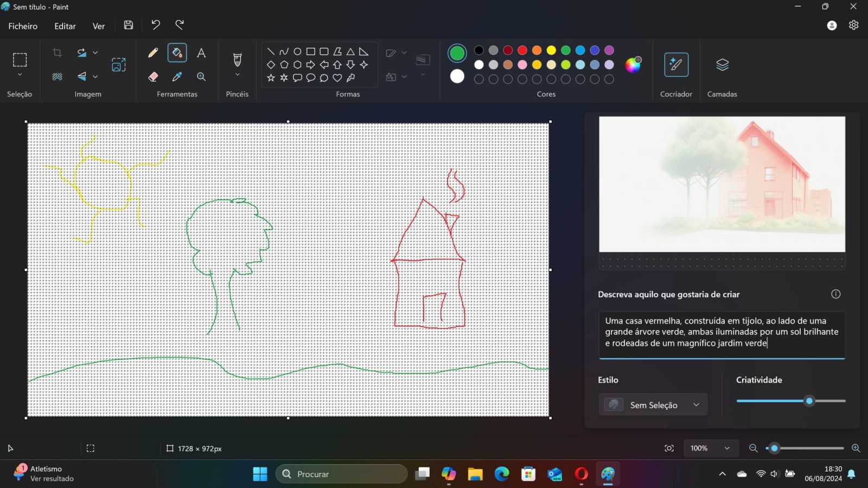Click the Undo arrow
Viewport: 868px width, 488px height.
click(x=156, y=25)
